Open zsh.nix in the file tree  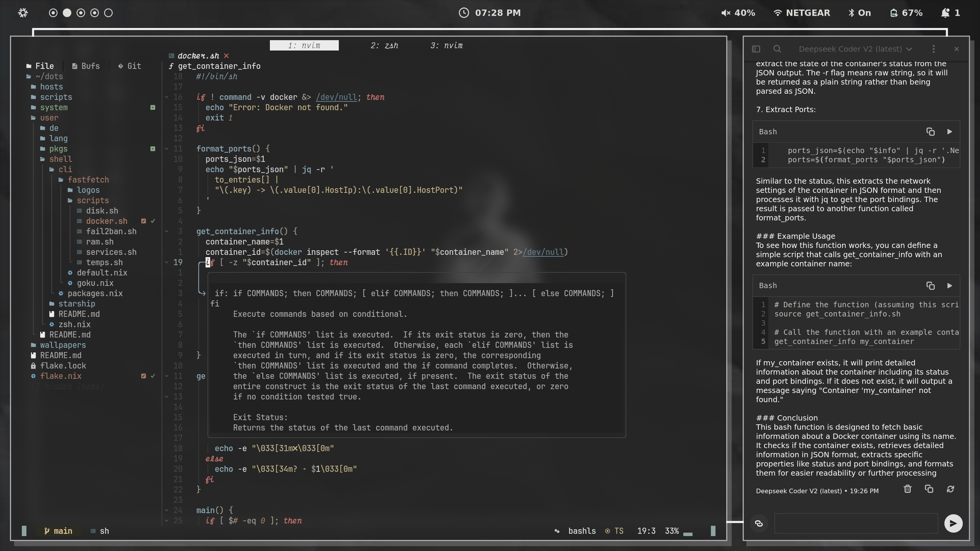(x=70, y=324)
